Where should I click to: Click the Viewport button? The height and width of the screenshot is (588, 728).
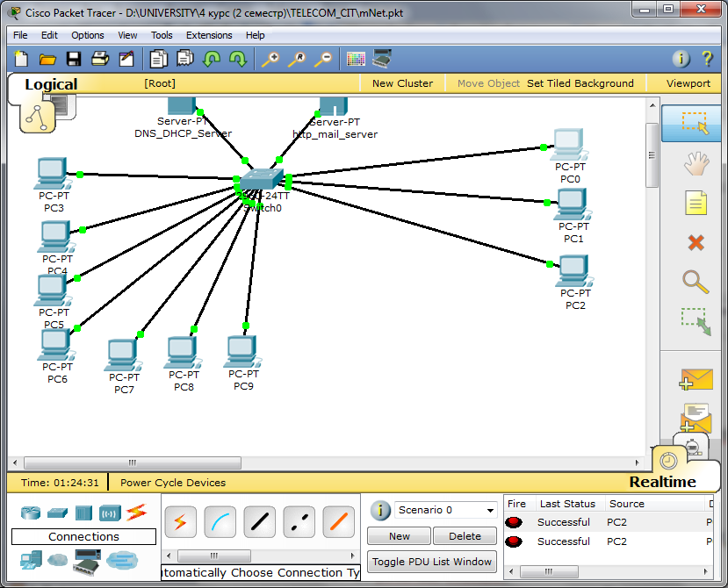(x=688, y=83)
